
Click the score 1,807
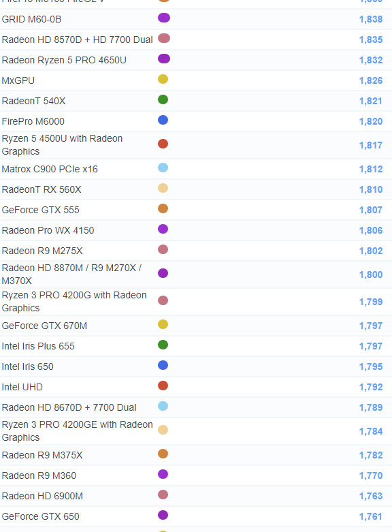[371, 210]
